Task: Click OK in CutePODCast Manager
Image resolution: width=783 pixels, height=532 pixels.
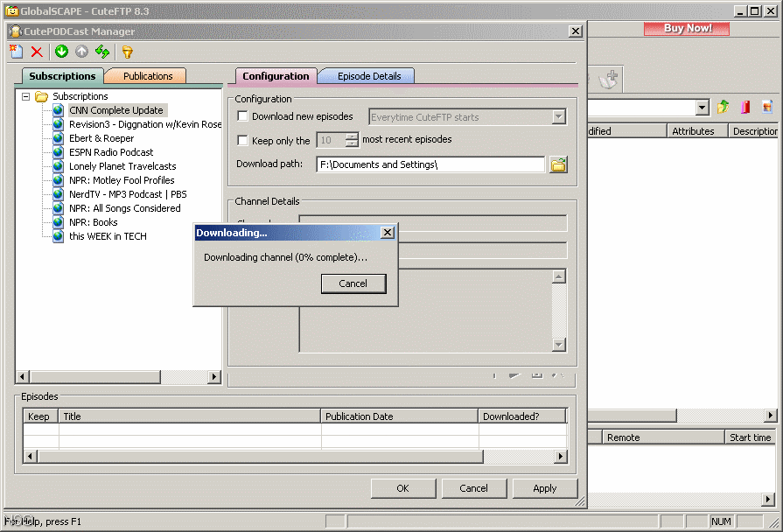Action: (403, 488)
